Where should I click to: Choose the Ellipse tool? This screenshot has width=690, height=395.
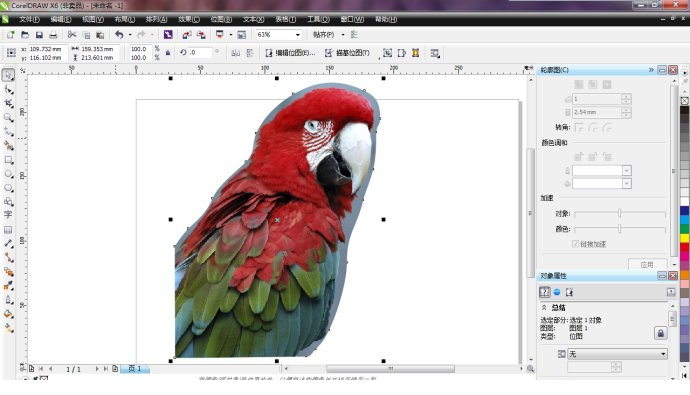pyautogui.click(x=8, y=174)
